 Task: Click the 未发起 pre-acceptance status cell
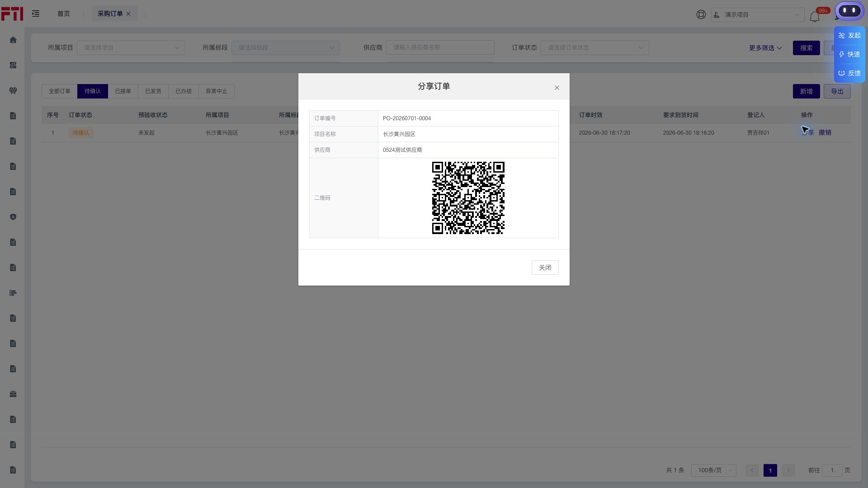click(146, 133)
